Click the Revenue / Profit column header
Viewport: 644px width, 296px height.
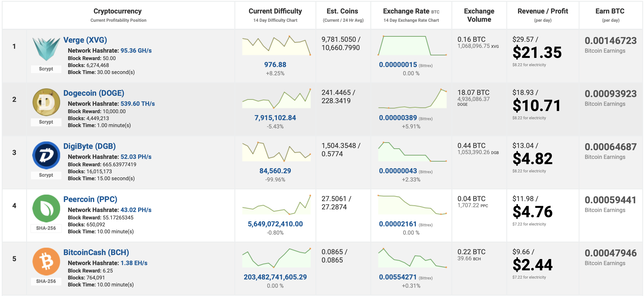click(x=542, y=11)
